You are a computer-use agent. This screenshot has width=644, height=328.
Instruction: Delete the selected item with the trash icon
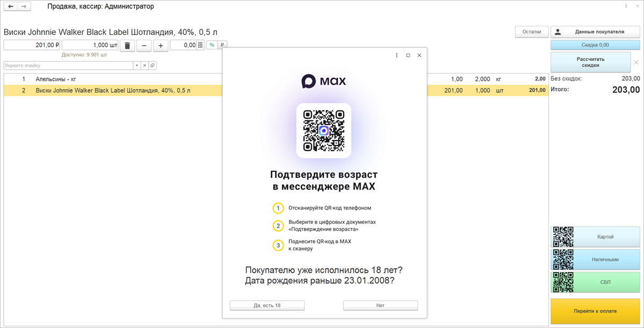pyautogui.click(x=127, y=46)
